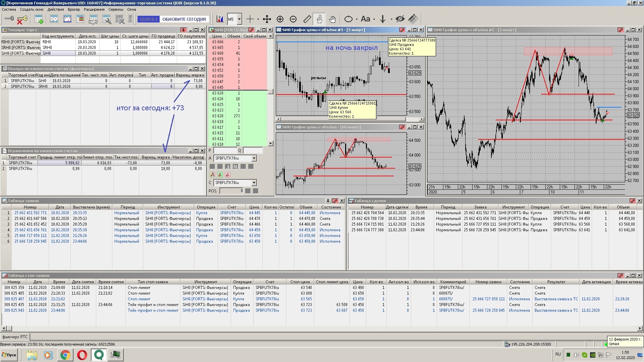Open the Брокер menu
Image resolution: width=644 pixels, height=362 pixels.
[x=73, y=9]
